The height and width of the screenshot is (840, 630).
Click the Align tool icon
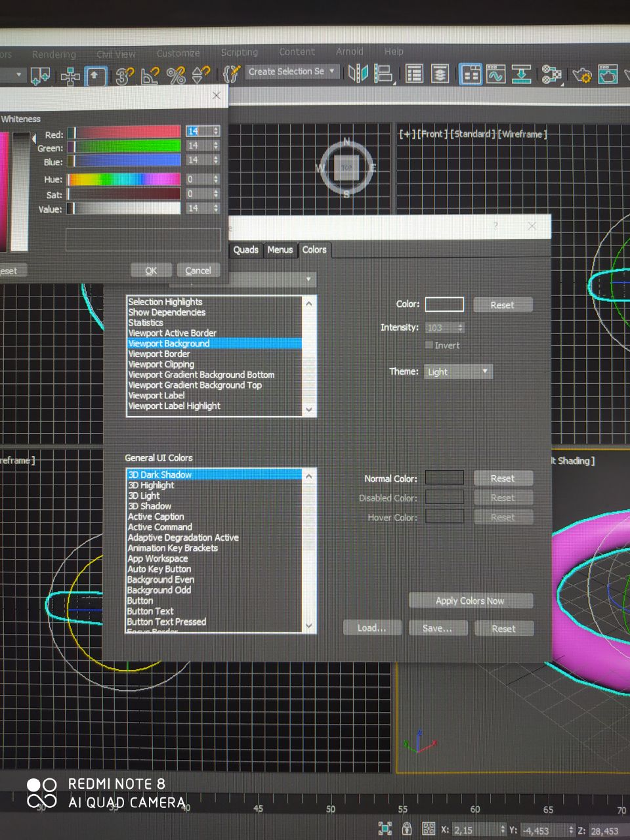[383, 73]
